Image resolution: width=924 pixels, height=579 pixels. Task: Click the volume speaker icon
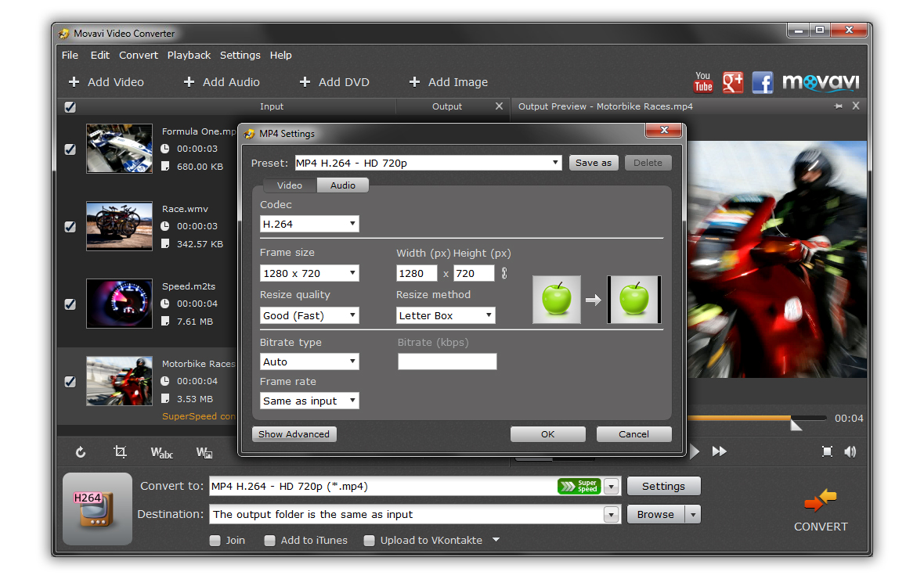[x=850, y=451]
